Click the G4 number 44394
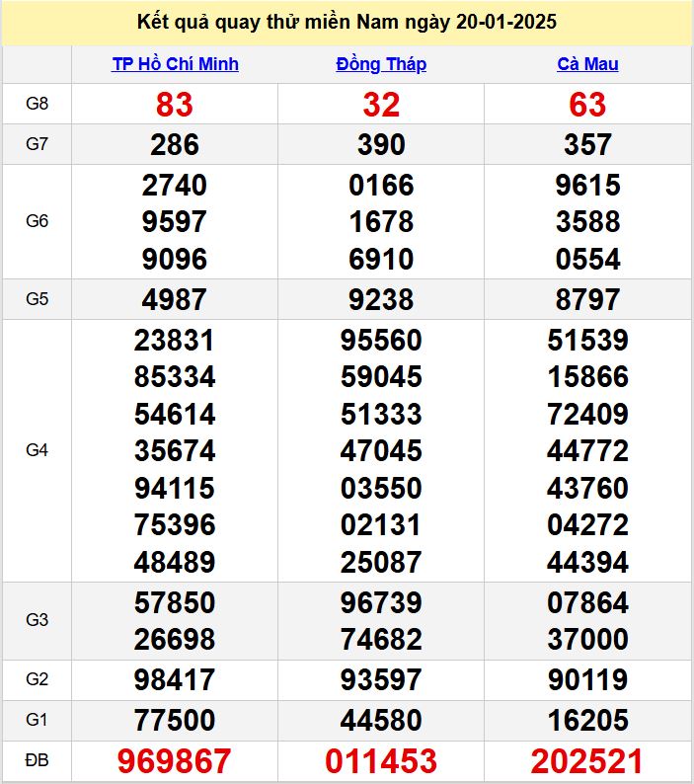Screen dimensions: 694x784 click(x=587, y=562)
